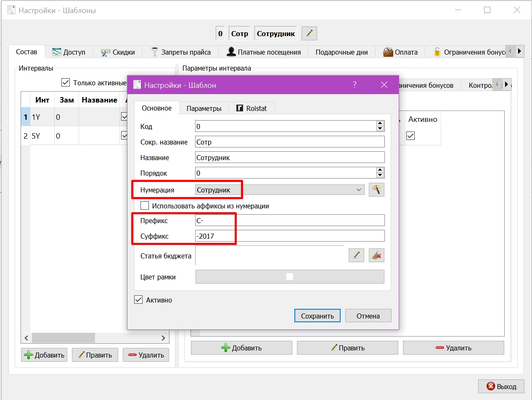Click the hammer icon next to Нумерация
Screen dimensions: 532x400
376,190
